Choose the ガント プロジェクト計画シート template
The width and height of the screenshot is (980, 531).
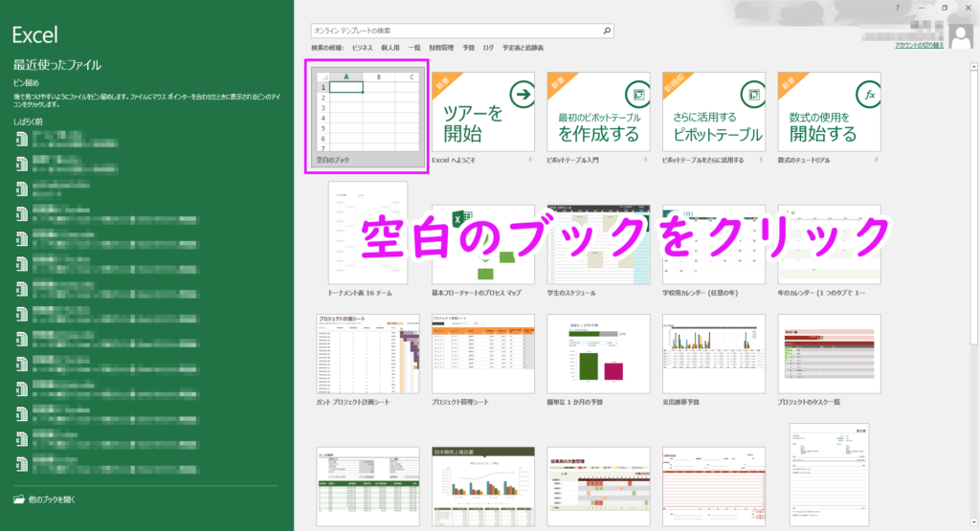pyautogui.click(x=367, y=354)
